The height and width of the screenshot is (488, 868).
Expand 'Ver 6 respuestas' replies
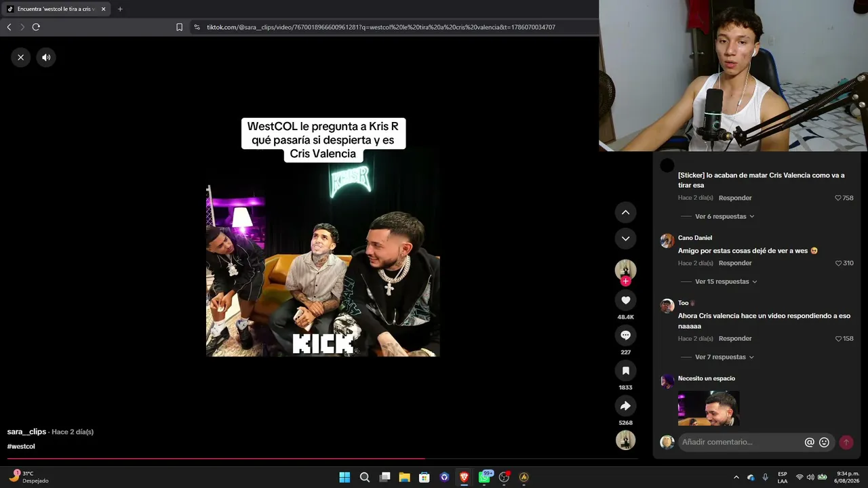point(724,217)
